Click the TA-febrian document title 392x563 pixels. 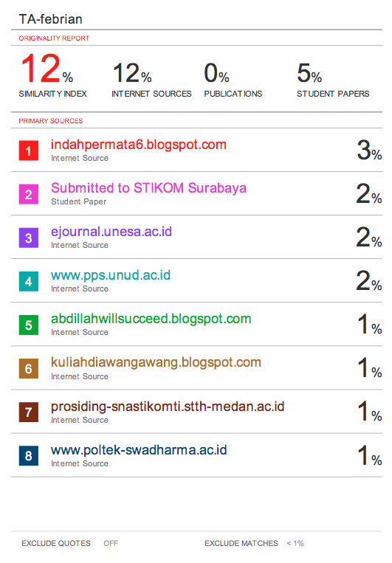[51, 19]
